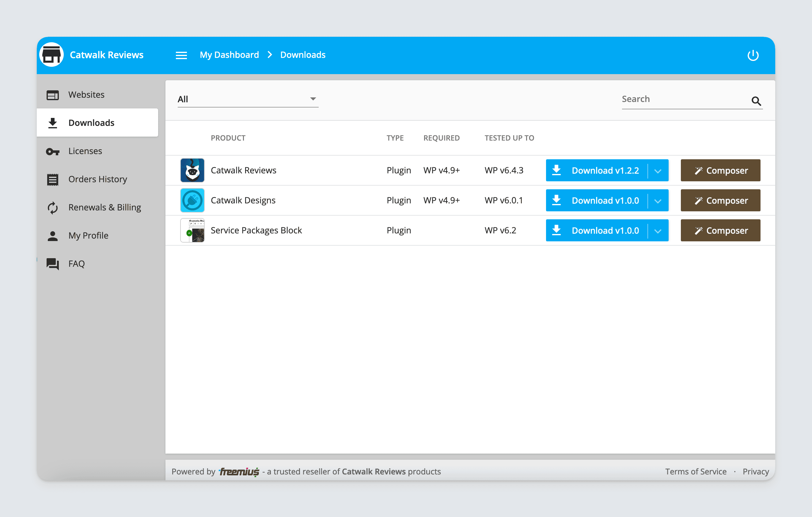This screenshot has width=812, height=517.
Task: Open My Profile page
Action: pyautogui.click(x=97, y=235)
